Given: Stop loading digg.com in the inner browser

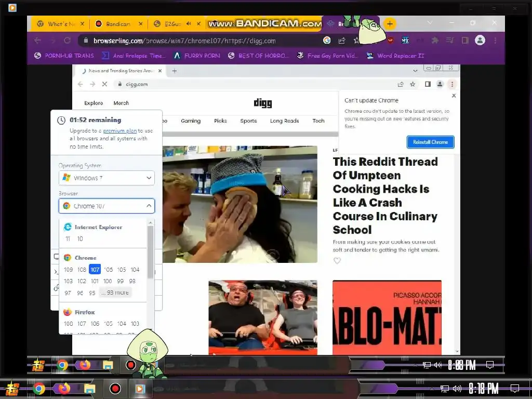Looking at the screenshot, I should 104,84.
